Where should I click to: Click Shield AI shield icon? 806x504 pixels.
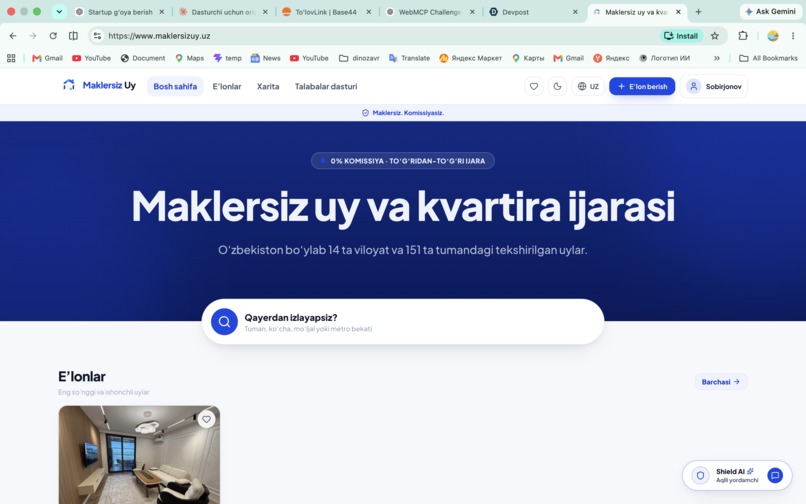click(x=700, y=475)
